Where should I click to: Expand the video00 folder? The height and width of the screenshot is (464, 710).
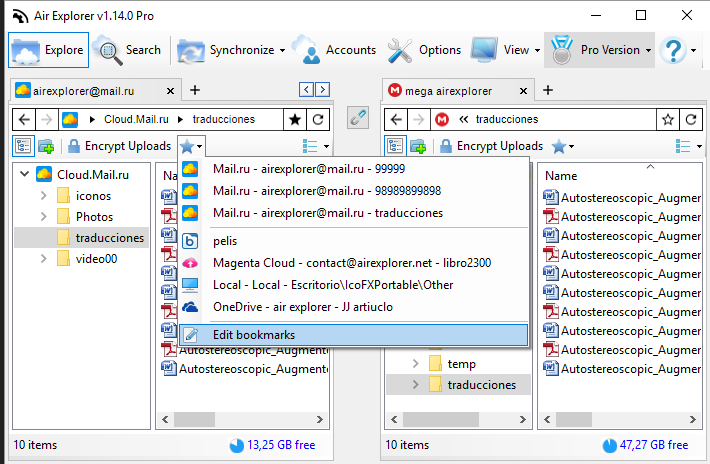point(43,258)
